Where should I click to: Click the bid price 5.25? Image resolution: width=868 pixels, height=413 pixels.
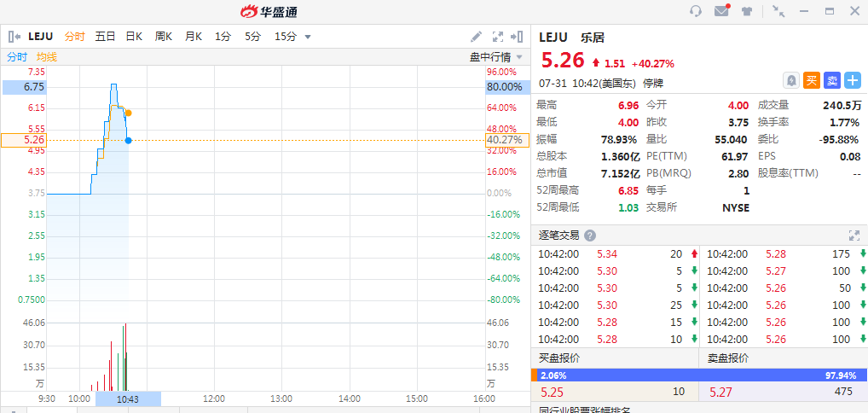pyautogui.click(x=552, y=393)
